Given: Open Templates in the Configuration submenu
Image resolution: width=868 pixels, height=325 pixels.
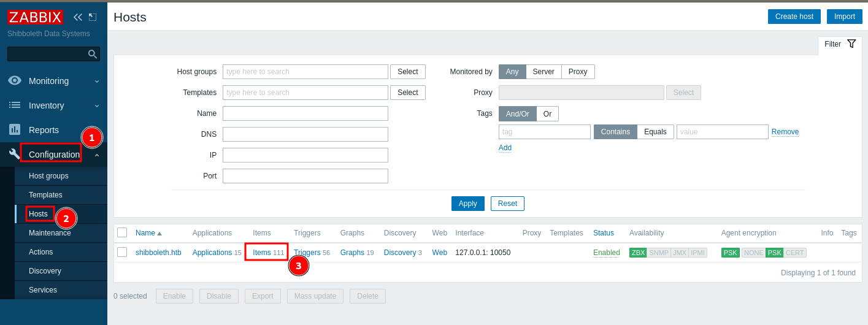Looking at the screenshot, I should 45,195.
